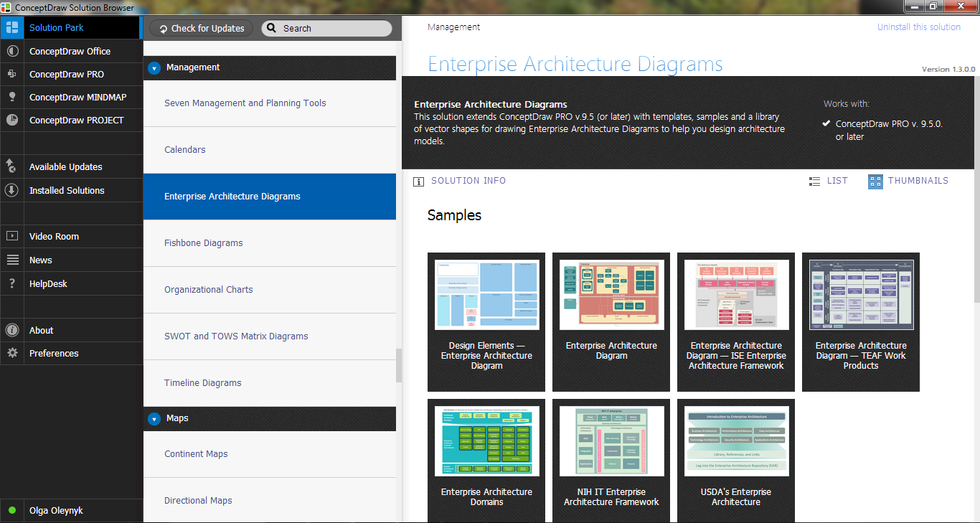This screenshot has width=980, height=523.
Task: Click Uninstall this solution link
Action: click(918, 27)
